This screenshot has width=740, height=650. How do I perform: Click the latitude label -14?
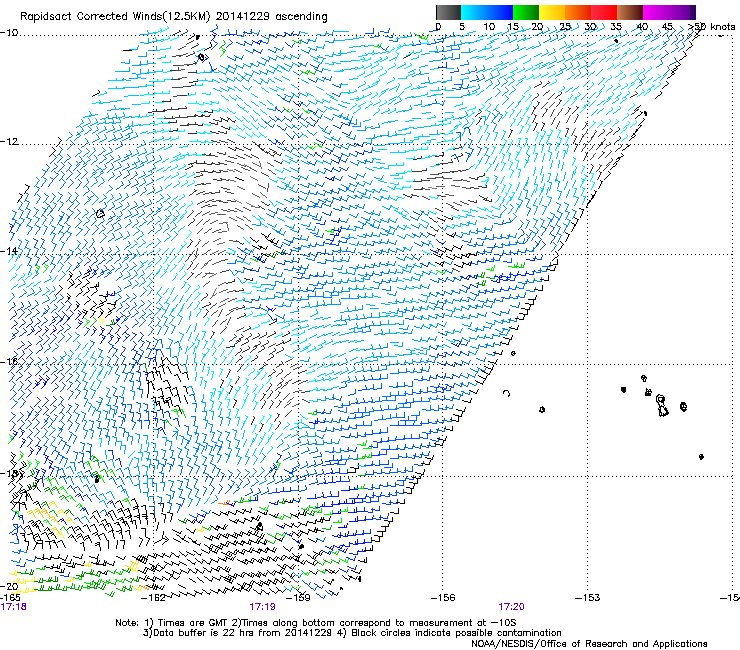(x=9, y=251)
